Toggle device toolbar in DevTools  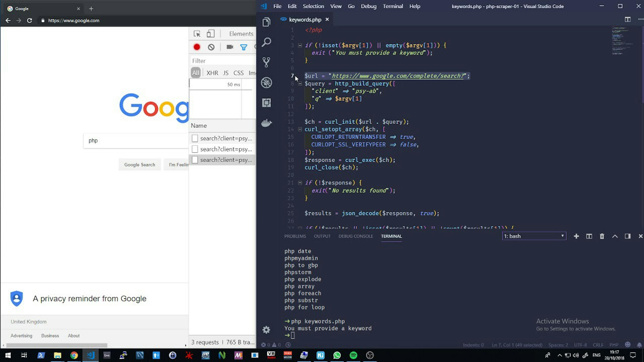tap(210, 34)
